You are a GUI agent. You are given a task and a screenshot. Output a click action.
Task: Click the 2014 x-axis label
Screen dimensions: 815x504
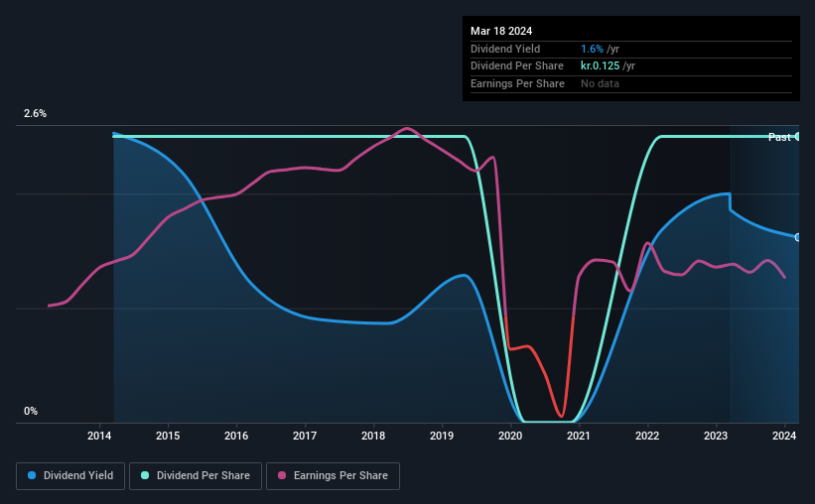click(x=99, y=436)
